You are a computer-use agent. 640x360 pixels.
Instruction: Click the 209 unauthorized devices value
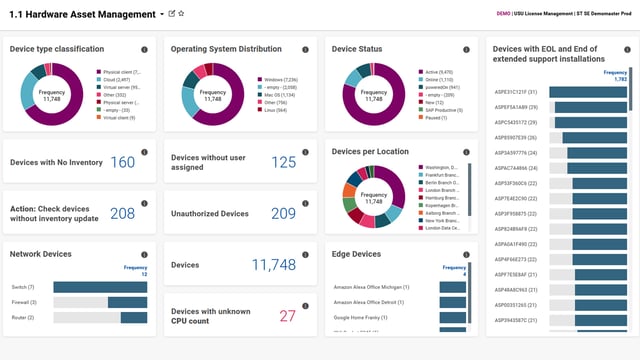(283, 213)
